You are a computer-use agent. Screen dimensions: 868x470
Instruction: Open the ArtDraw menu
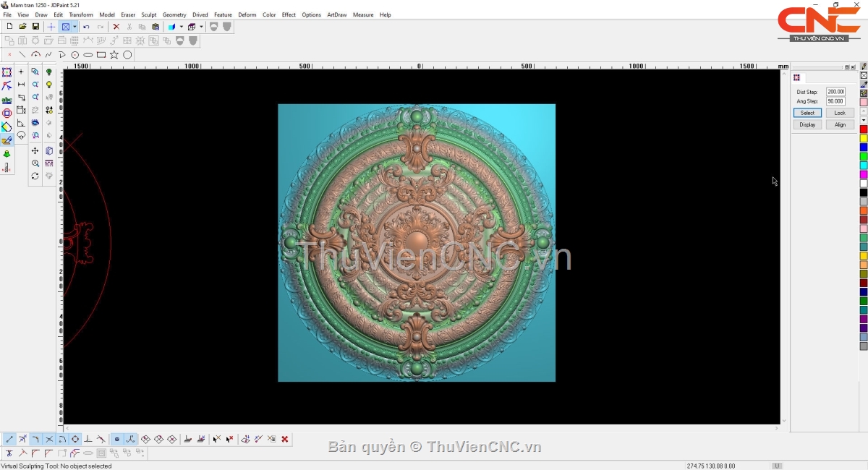tap(336, 14)
